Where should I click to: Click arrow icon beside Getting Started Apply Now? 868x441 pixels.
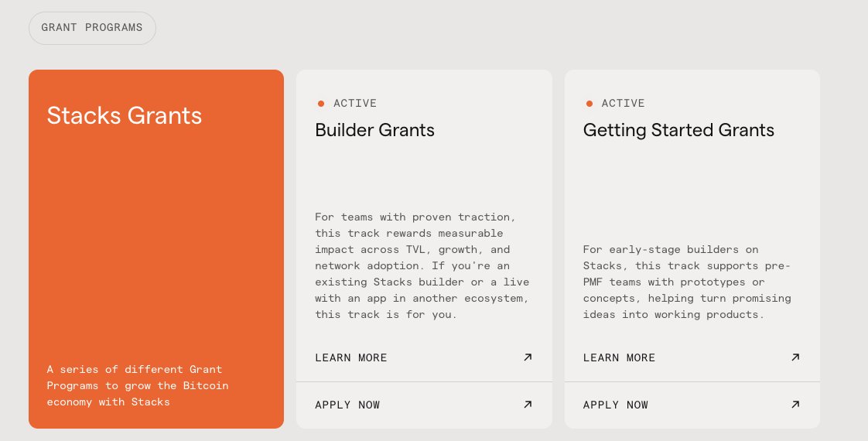tap(795, 405)
